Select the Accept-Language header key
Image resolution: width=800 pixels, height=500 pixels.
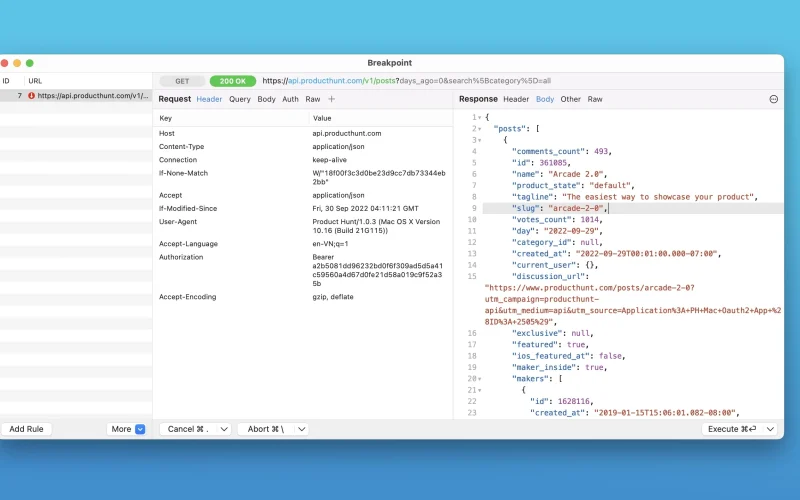point(188,243)
